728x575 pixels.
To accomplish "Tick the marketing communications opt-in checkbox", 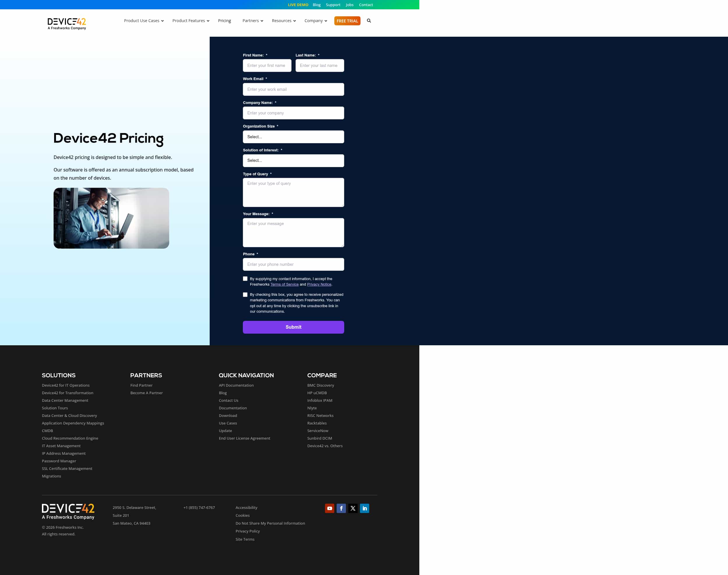I will (245, 295).
